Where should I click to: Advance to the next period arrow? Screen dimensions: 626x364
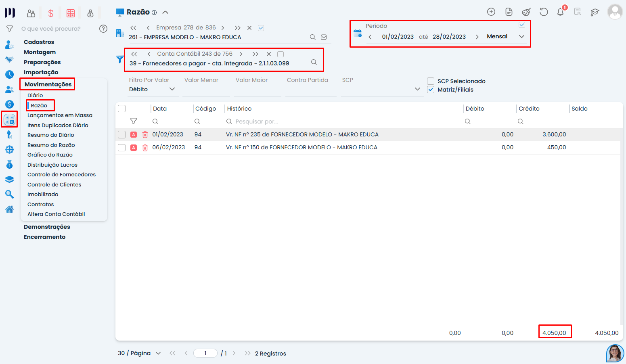pyautogui.click(x=477, y=37)
